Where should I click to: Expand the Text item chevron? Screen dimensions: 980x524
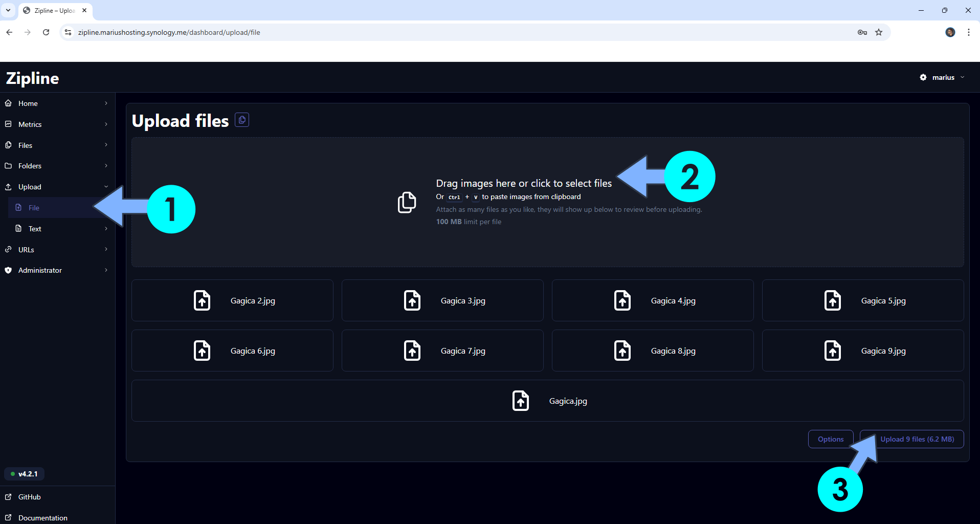pos(106,228)
